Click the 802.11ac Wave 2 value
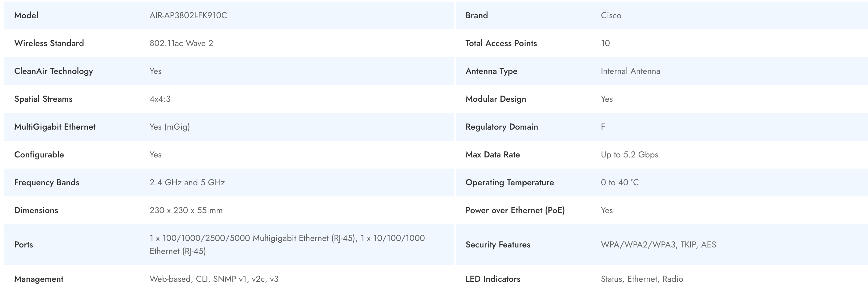 [181, 43]
